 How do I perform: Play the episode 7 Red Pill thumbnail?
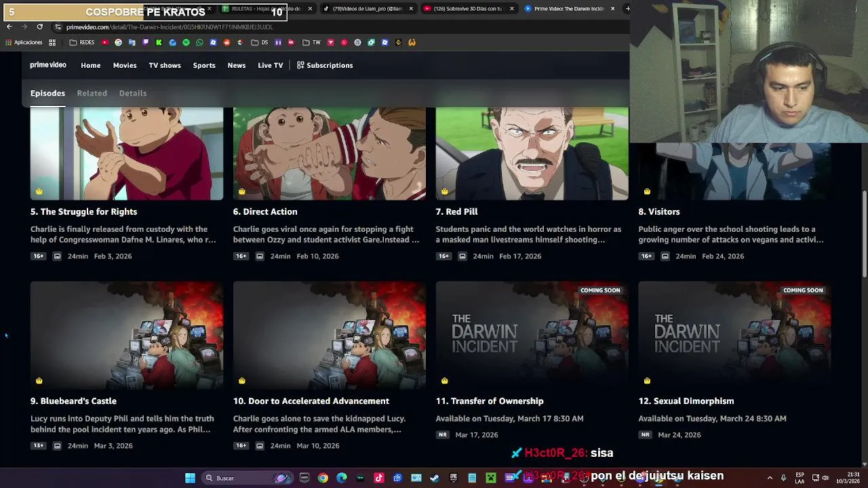tap(532, 153)
